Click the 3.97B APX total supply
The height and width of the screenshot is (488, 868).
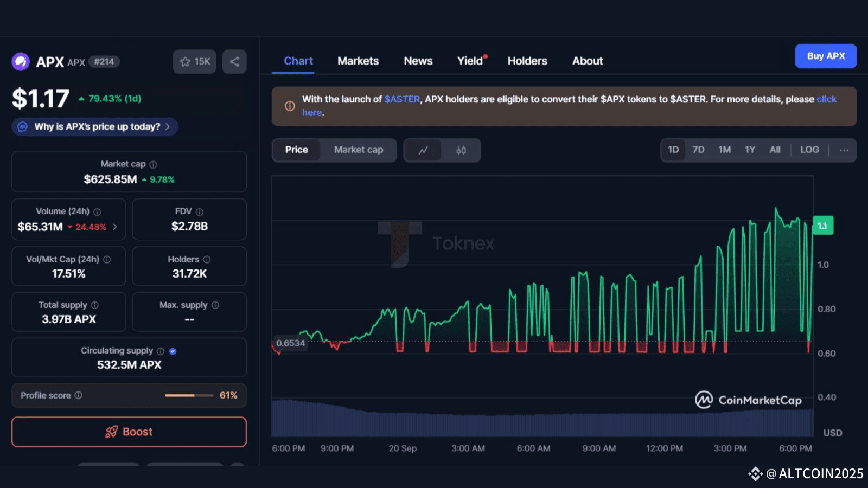click(69, 319)
